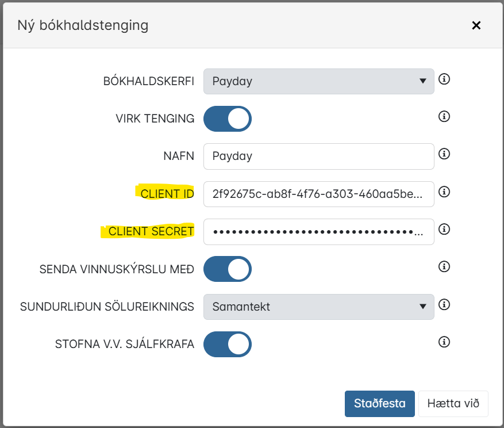Open info icon for Virk tenging

pos(444,116)
